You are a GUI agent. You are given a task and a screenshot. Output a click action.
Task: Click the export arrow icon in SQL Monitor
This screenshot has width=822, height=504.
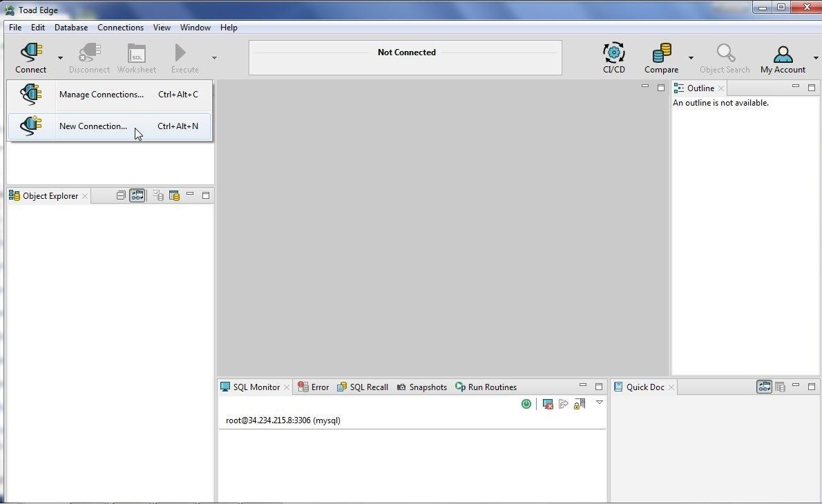pos(564,404)
